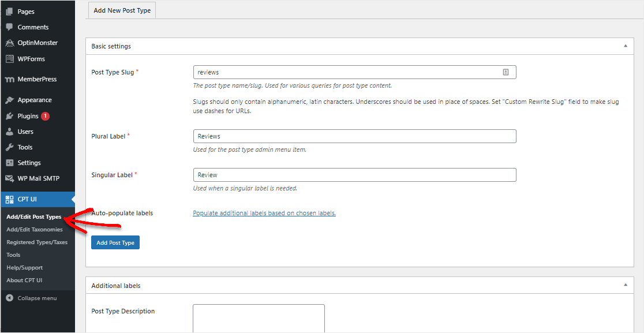
Task: Open the Help/Support submenu
Action: click(x=25, y=268)
